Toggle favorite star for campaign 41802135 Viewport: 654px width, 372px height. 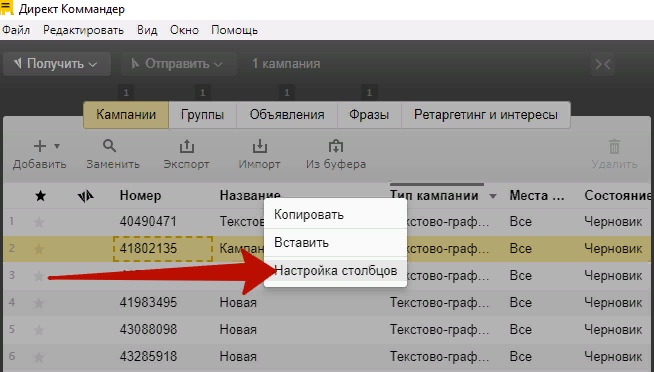coord(39,249)
